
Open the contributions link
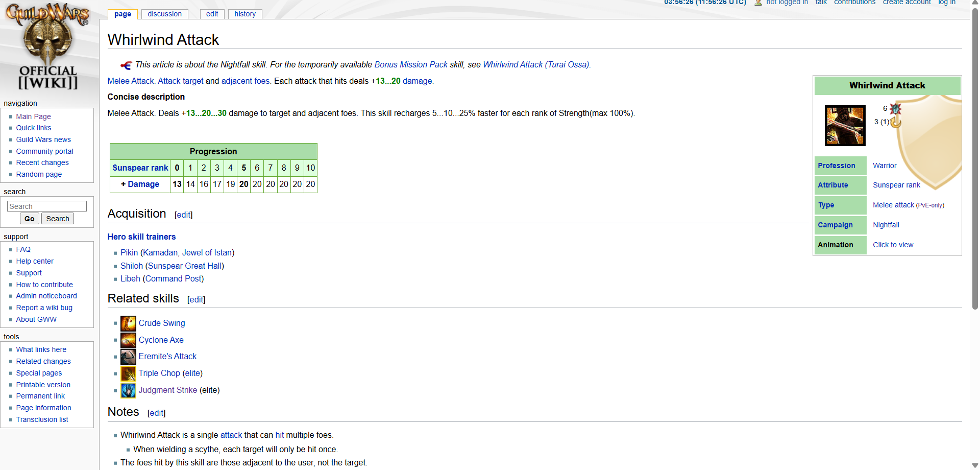pos(854,3)
